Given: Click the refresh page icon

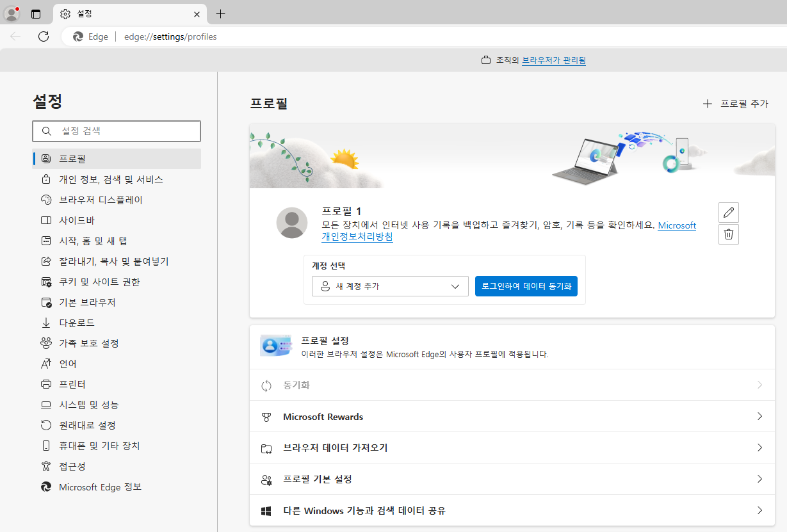Looking at the screenshot, I should (x=44, y=36).
